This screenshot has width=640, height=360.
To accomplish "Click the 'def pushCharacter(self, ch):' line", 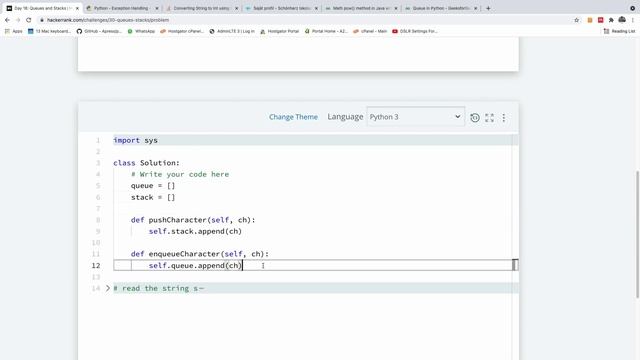I will pos(193,220).
